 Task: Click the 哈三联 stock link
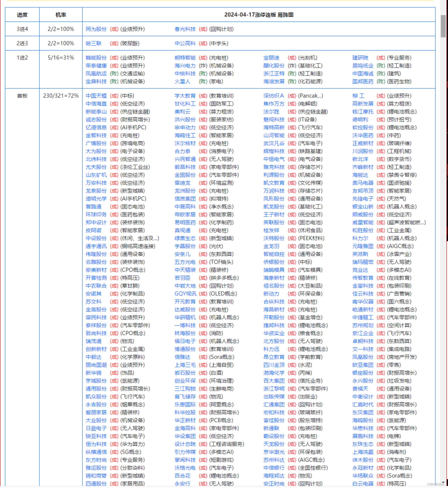[x=94, y=43]
